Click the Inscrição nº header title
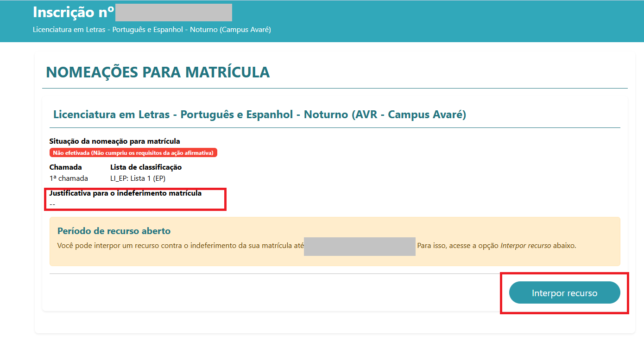This screenshot has width=644, height=343. tap(74, 12)
